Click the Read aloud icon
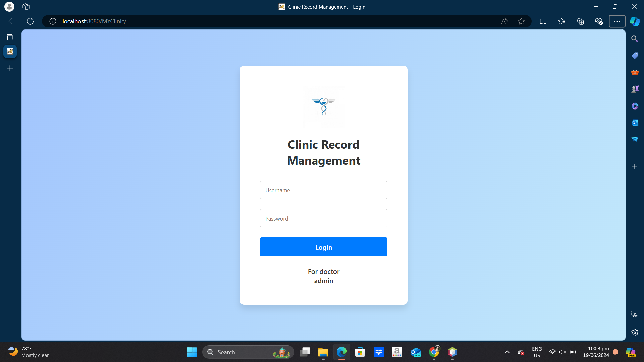The image size is (644, 362). tap(504, 21)
